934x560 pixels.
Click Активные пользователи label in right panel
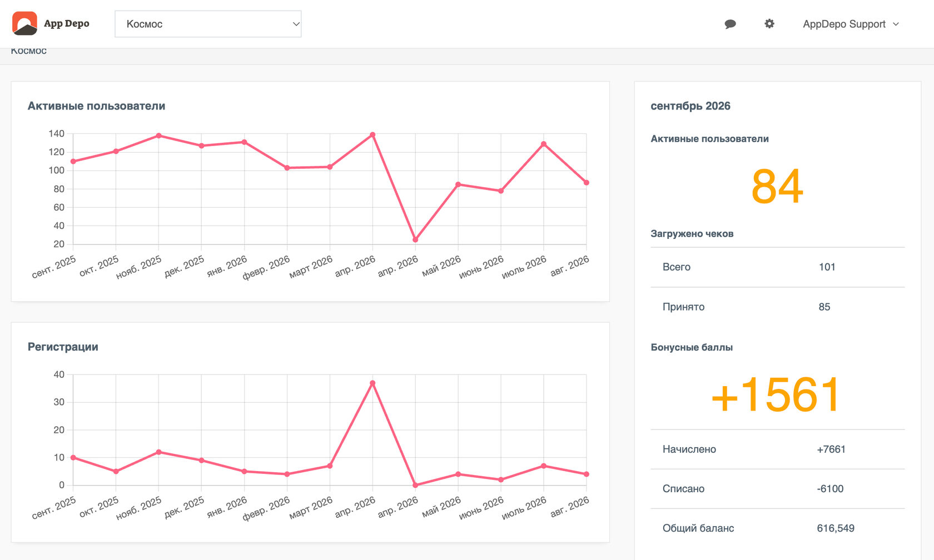coord(709,139)
